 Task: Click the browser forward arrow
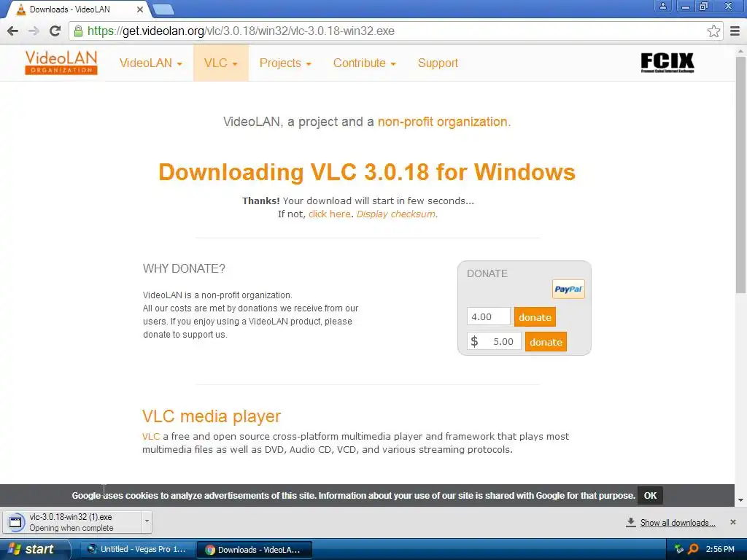click(x=34, y=31)
